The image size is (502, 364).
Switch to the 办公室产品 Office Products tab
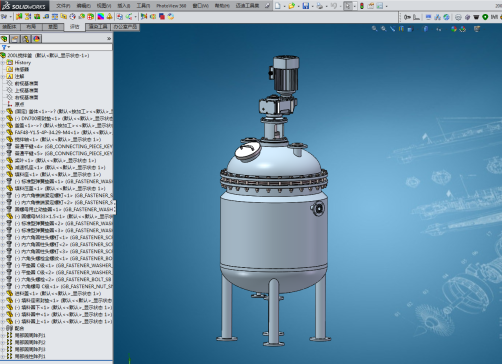[125, 27]
